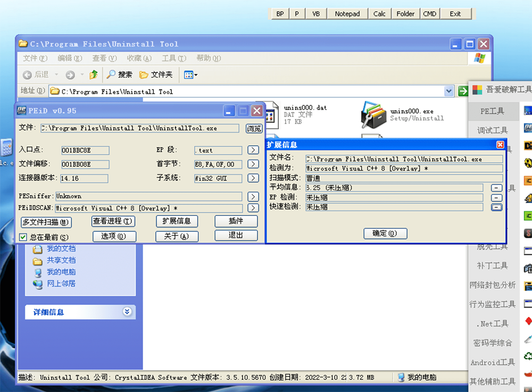Open the 帮助(H) menu in Explorer

[209, 59]
